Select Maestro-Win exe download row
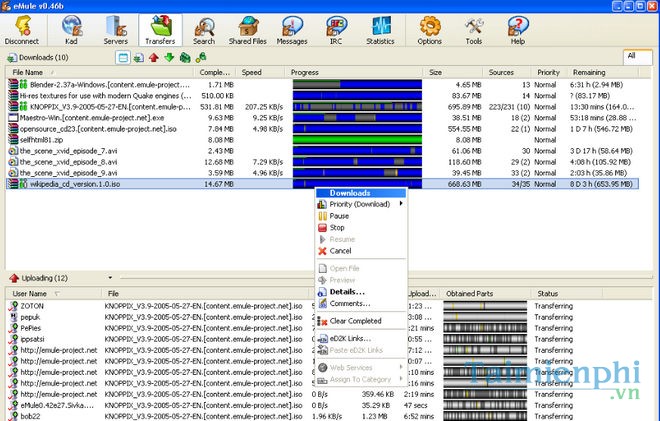 point(322,118)
